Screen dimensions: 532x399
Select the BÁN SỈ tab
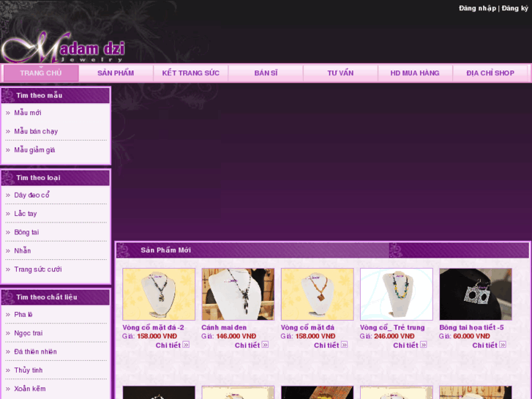point(266,73)
